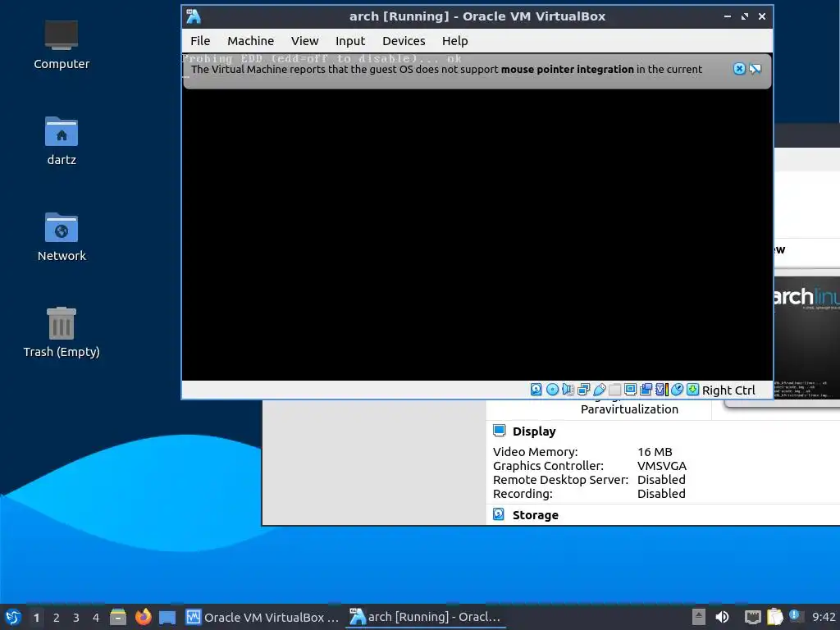Click the Storage section disk icon
The height and width of the screenshot is (630, 840).
499,514
